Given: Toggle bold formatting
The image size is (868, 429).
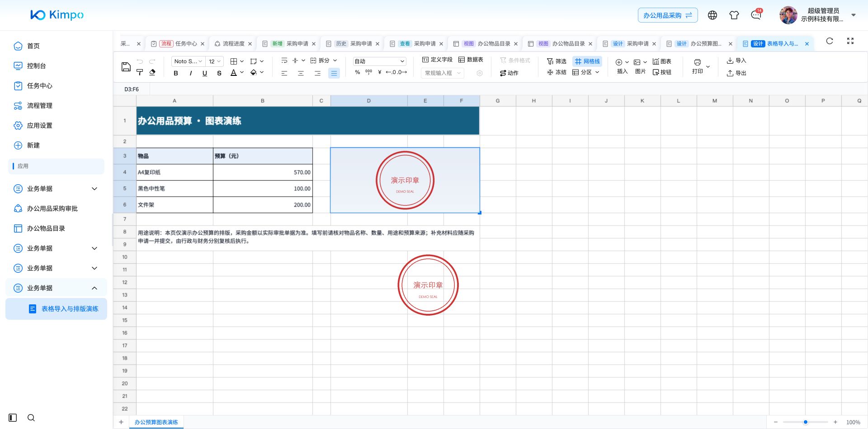Looking at the screenshot, I should 176,73.
